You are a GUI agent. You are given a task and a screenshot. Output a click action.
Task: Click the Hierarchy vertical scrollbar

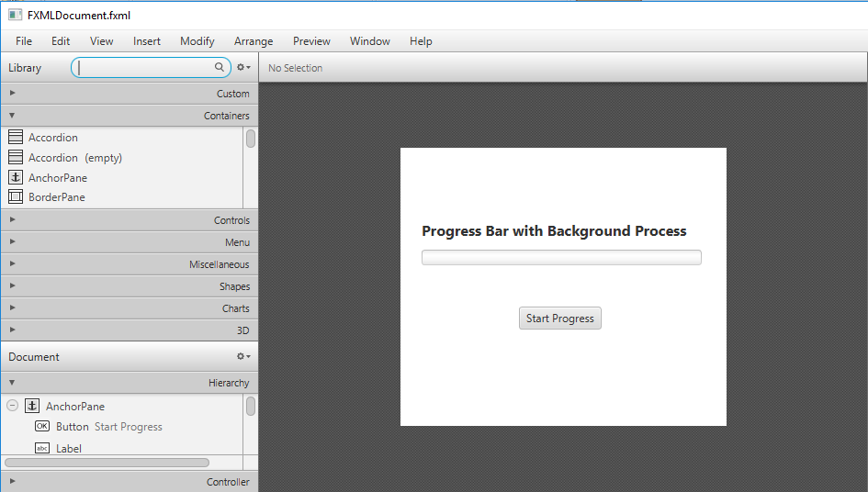pos(251,406)
